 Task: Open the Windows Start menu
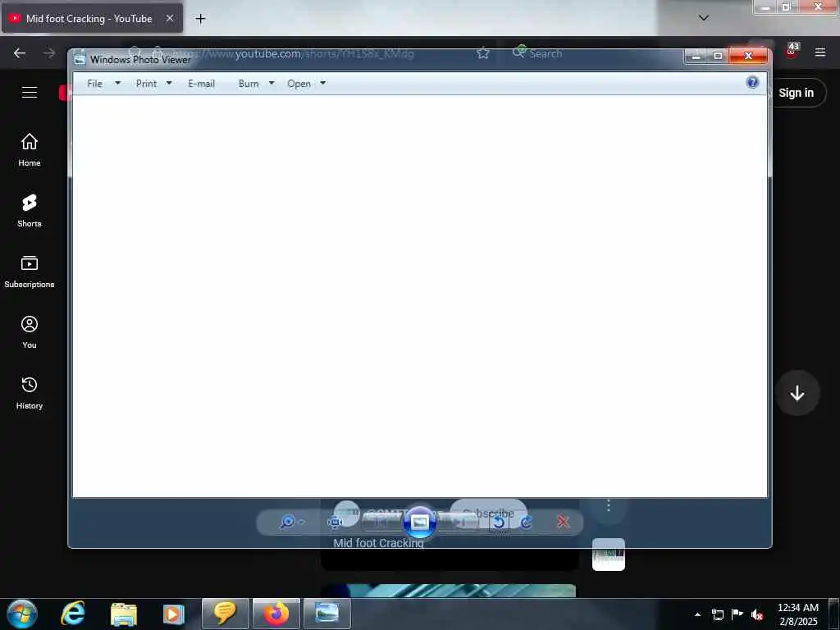(22, 614)
